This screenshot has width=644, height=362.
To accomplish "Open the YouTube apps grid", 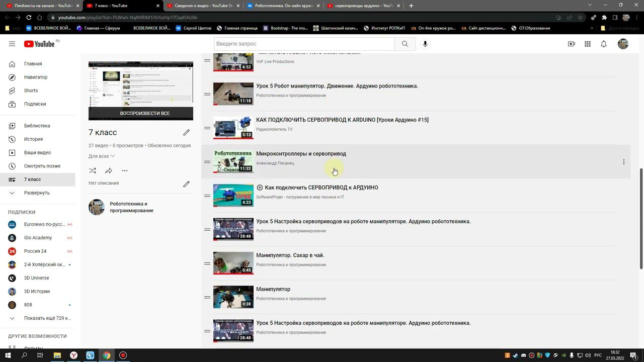I will tap(588, 44).
